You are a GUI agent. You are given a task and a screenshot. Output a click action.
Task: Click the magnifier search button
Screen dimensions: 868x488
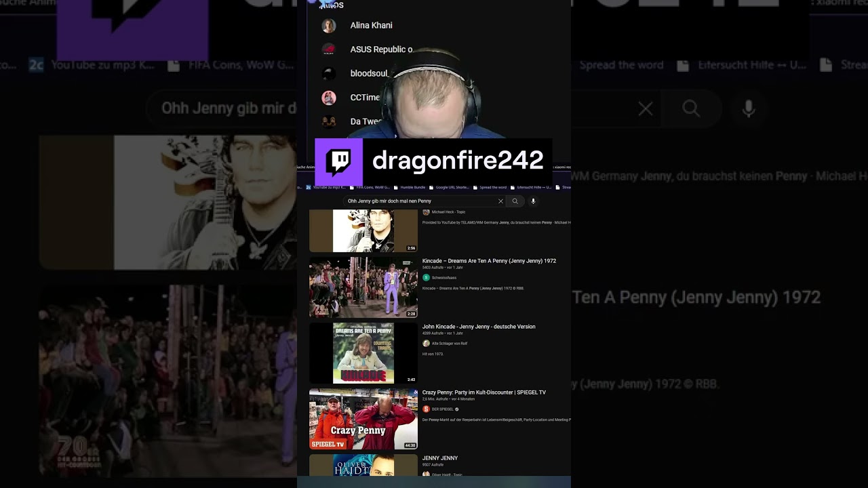coord(515,201)
